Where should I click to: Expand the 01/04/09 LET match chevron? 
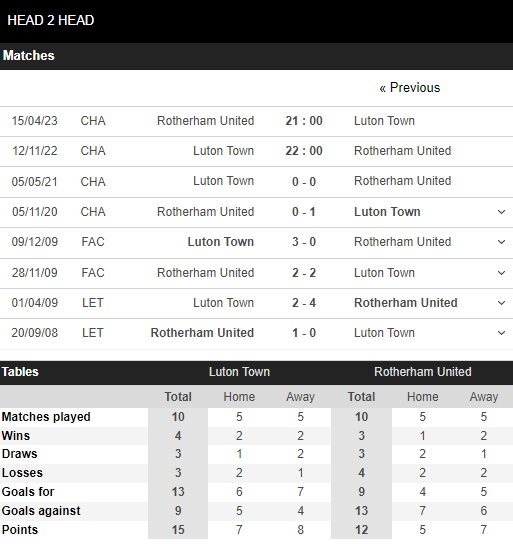point(501,303)
